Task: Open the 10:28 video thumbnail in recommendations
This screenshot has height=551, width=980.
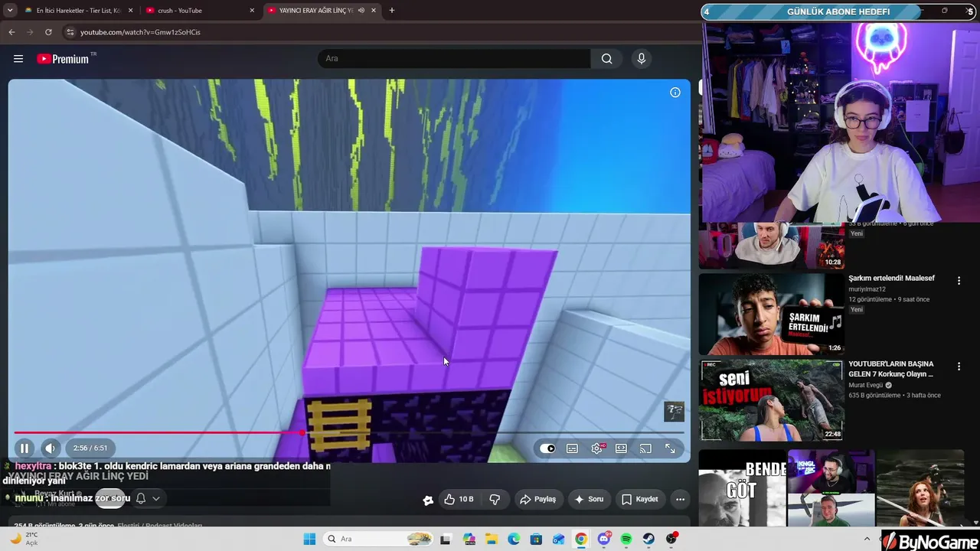Action: [772, 246]
